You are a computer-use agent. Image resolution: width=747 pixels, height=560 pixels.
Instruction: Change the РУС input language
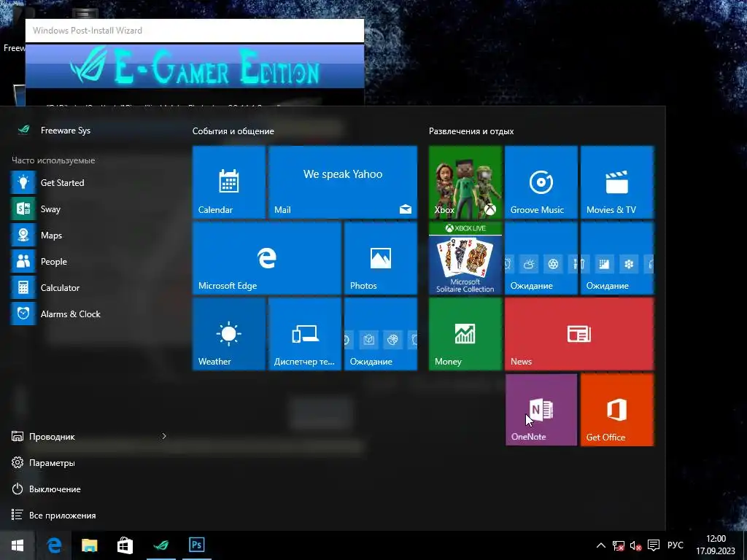pyautogui.click(x=675, y=545)
